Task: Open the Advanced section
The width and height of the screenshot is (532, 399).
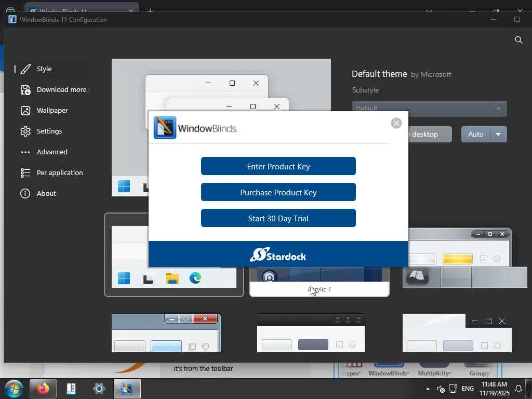Action: [x=51, y=152]
